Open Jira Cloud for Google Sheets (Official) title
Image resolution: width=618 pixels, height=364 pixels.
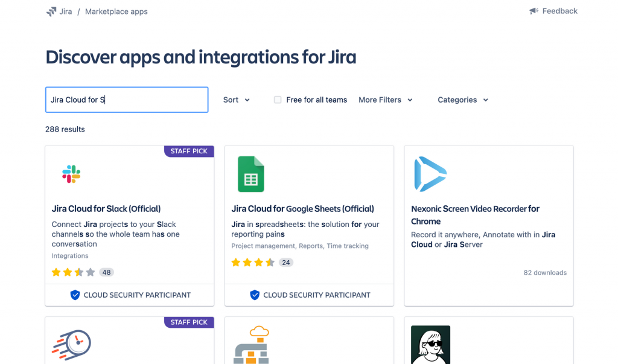point(303,209)
